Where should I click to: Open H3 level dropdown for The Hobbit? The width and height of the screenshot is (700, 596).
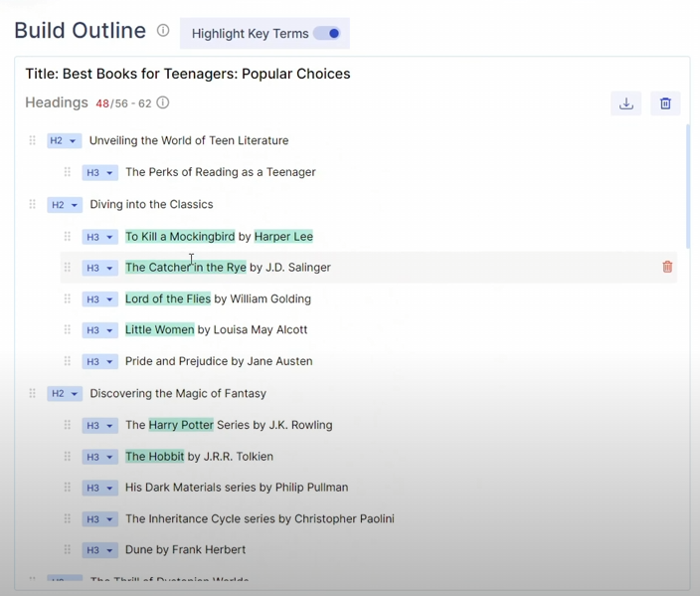click(x=100, y=457)
